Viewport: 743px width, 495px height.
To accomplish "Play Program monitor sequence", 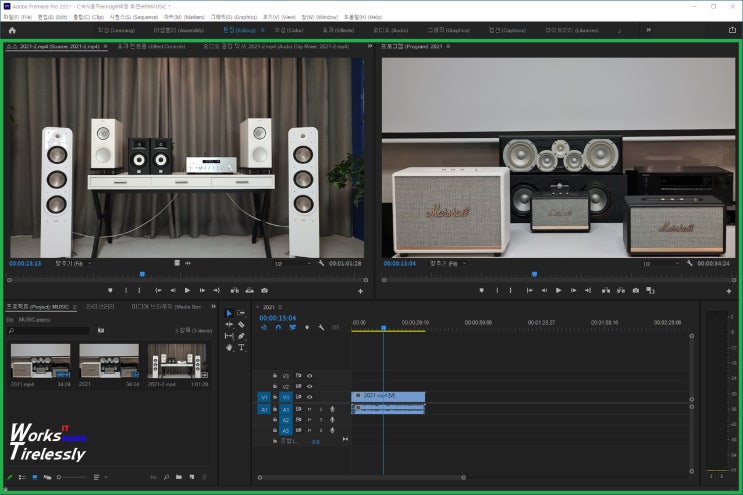I will click(559, 290).
